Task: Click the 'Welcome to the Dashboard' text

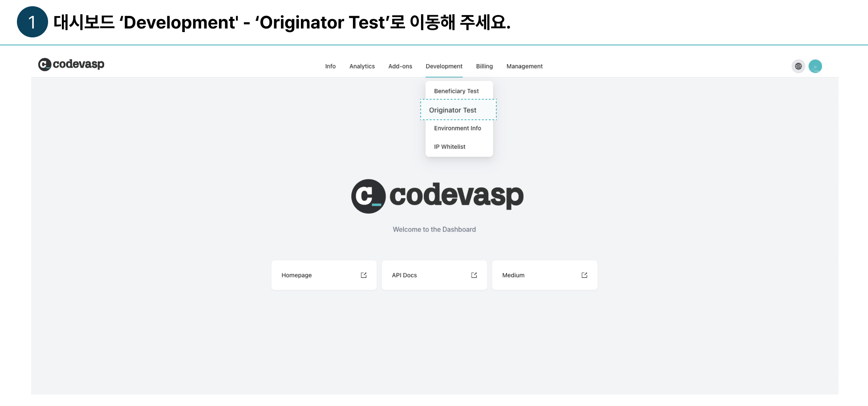Action: click(434, 229)
